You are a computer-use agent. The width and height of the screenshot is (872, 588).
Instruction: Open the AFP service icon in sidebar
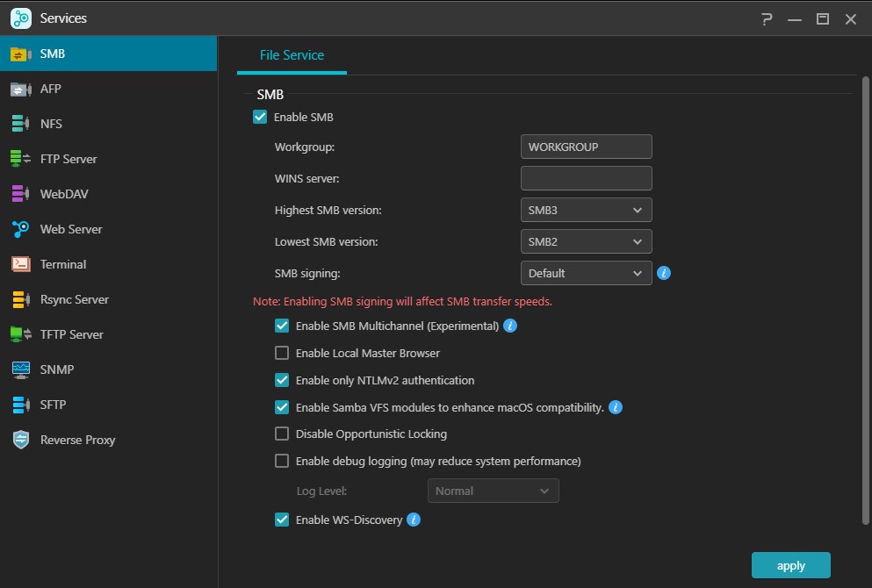21,89
